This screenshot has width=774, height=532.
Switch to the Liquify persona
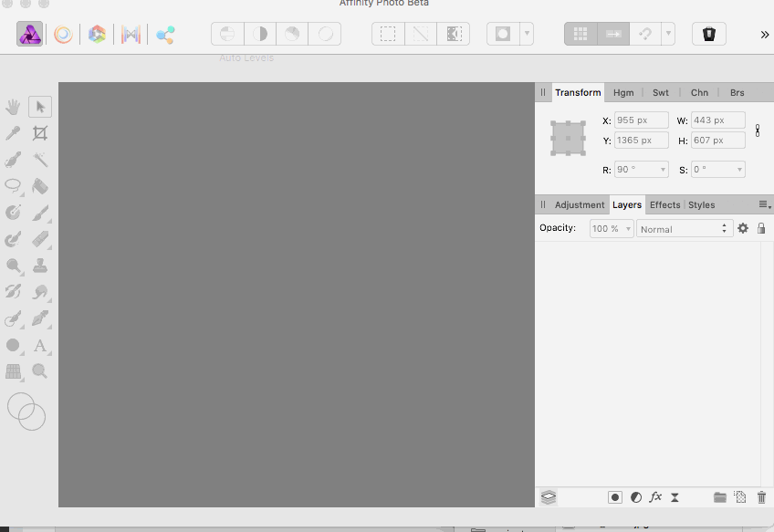(x=63, y=34)
